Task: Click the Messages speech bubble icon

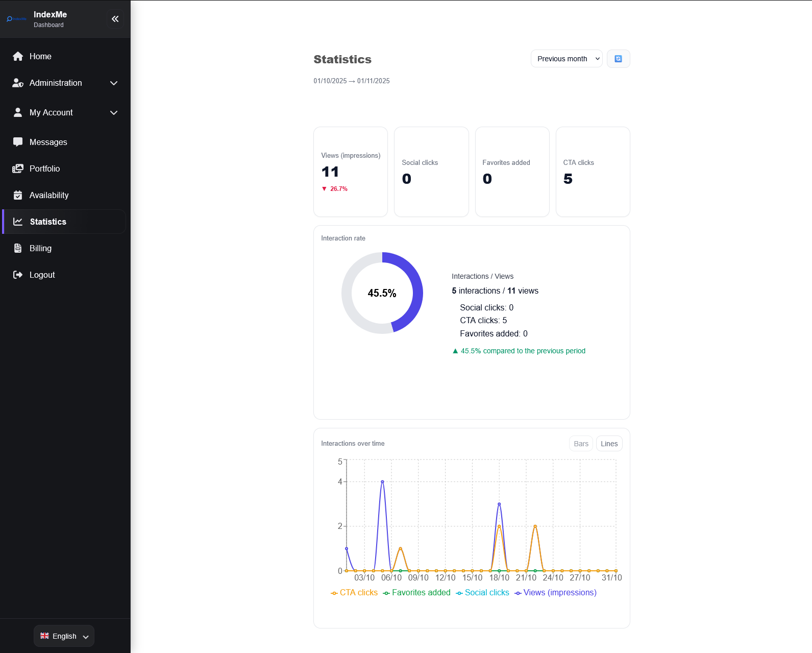Action: (x=18, y=142)
